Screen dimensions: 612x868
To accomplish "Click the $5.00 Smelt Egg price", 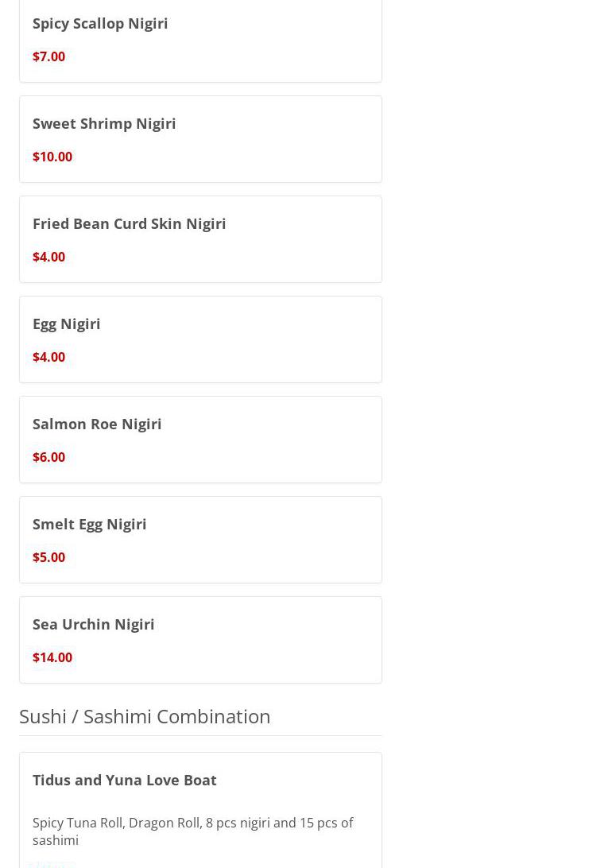I will 48,557.
